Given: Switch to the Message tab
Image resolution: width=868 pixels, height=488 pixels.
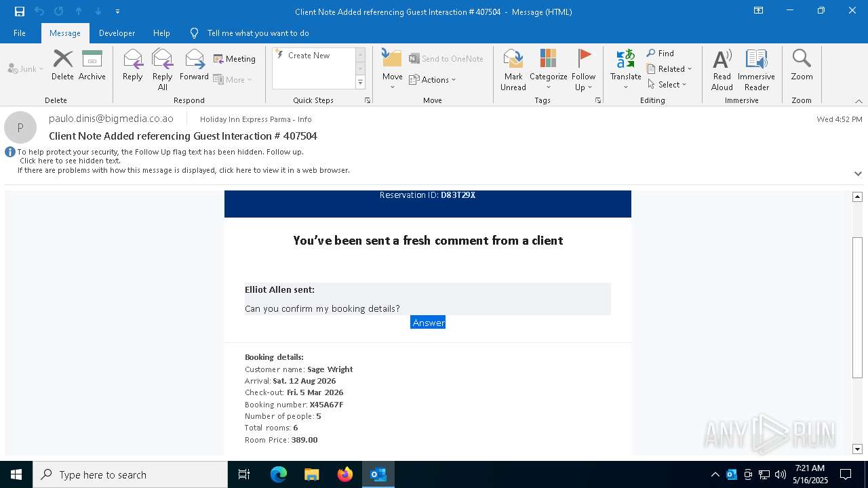Looking at the screenshot, I should point(65,33).
